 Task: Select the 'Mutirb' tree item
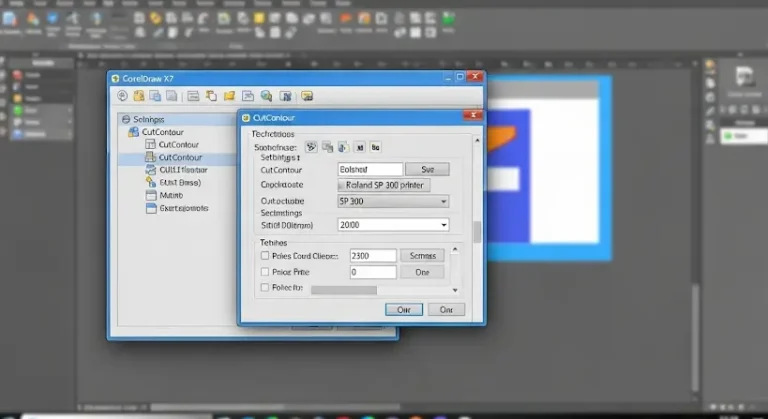[171, 195]
